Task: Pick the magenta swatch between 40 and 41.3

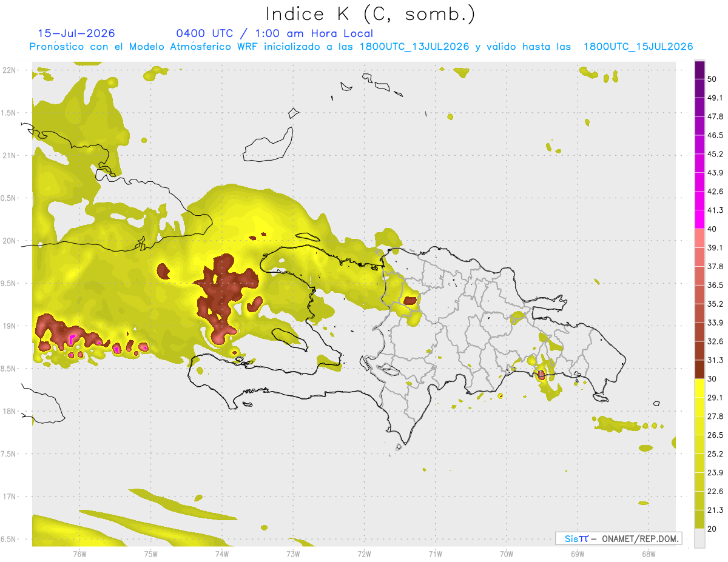Action: pyautogui.click(x=699, y=219)
